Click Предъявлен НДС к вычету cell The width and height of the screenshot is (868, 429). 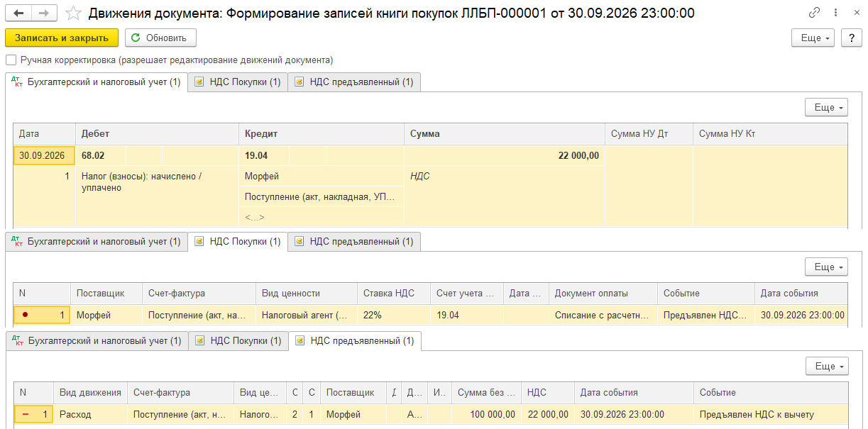tap(770, 414)
